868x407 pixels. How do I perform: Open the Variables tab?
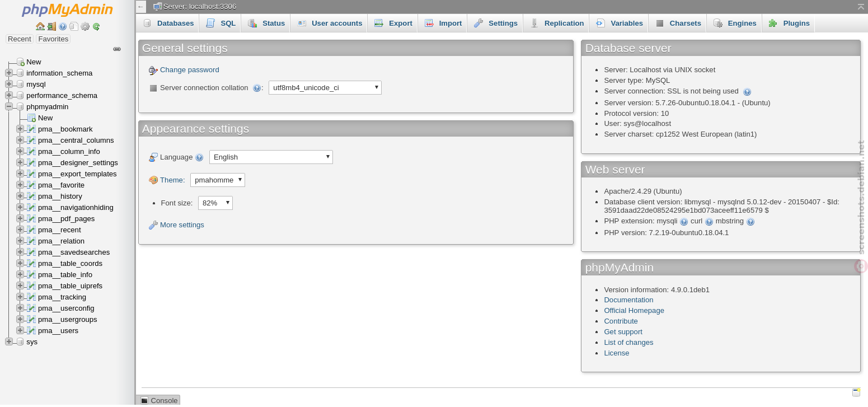[620, 23]
